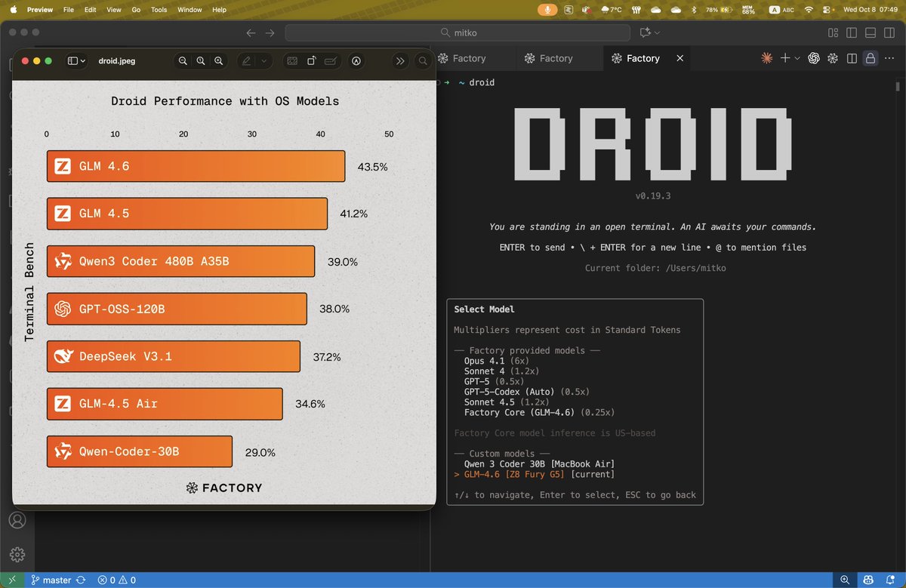This screenshot has width=906, height=588.
Task: Open notifications bell in status bar
Action: pos(892,580)
